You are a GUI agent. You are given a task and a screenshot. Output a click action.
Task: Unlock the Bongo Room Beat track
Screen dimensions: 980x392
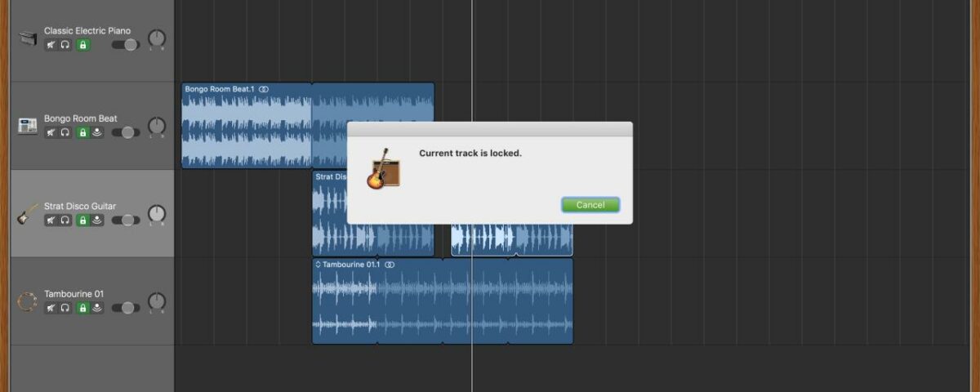(82, 132)
